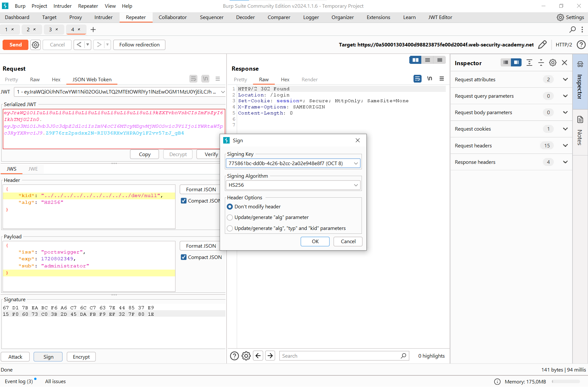Open Signing Algorithm HS256 dropdown
The height and width of the screenshot is (387, 588).
[293, 185]
